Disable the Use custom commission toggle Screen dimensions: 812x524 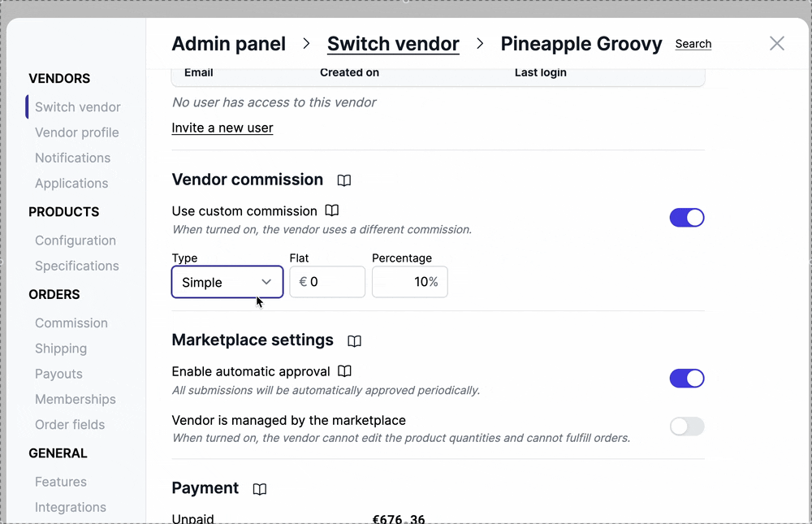pos(687,217)
